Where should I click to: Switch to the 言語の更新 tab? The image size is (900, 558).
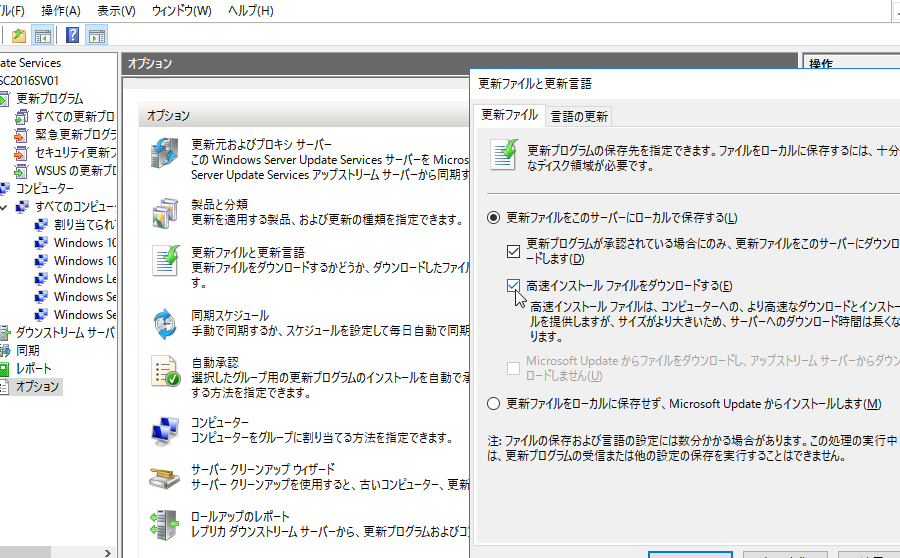(x=578, y=116)
